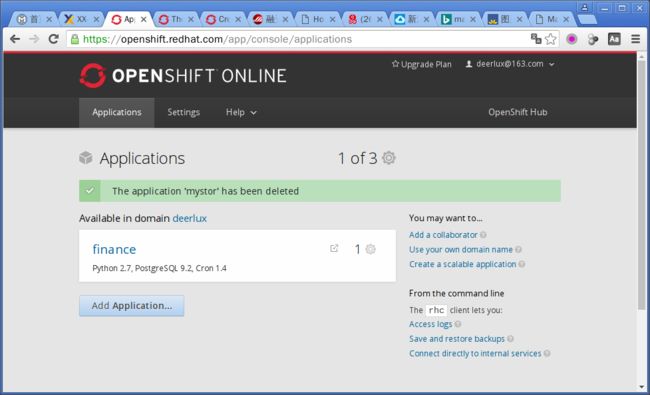The image size is (650, 395).
Task: Click the gears extension icon in toolbar
Action: coord(593,39)
